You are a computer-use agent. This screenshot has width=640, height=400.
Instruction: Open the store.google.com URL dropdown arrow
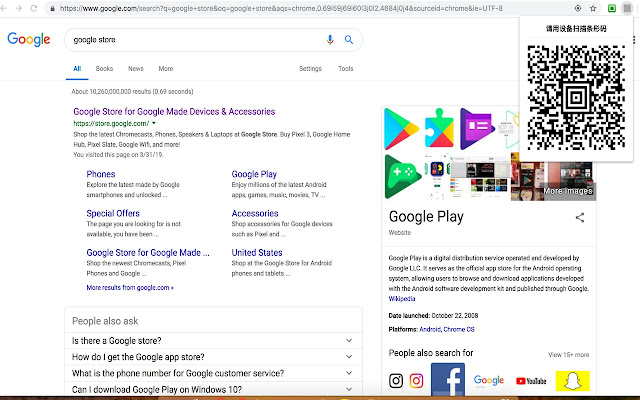(x=154, y=123)
